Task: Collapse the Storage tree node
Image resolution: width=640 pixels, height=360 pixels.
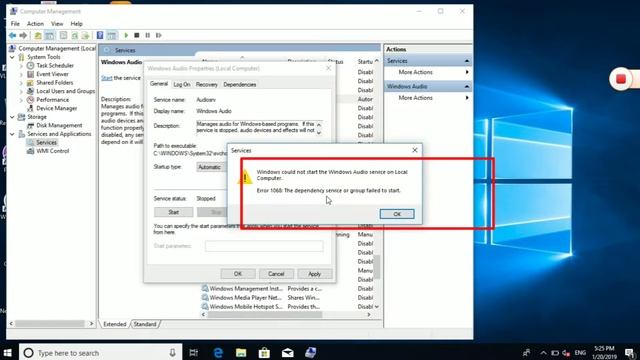Action: [12, 117]
